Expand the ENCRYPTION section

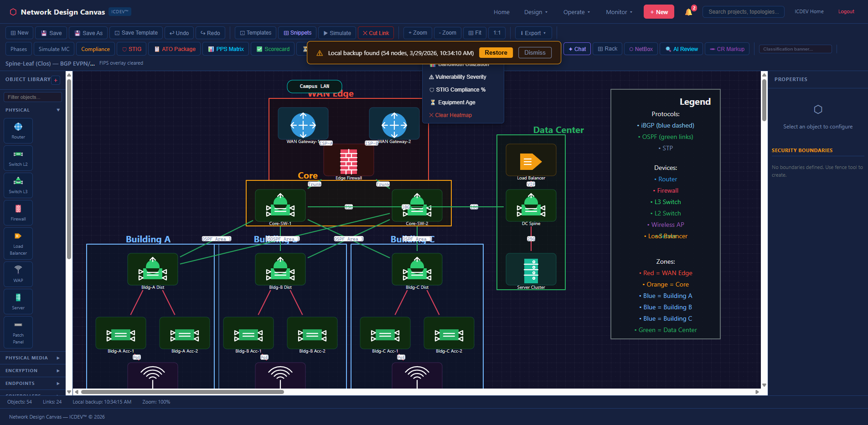(33, 371)
